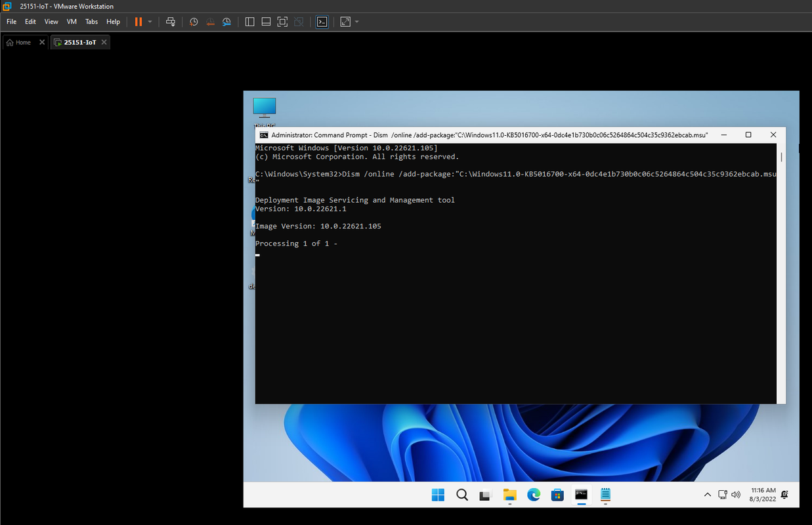The height and width of the screenshot is (525, 812).
Task: Click 'Deployment Image Servicing and Management tool' line
Action: [x=355, y=200]
